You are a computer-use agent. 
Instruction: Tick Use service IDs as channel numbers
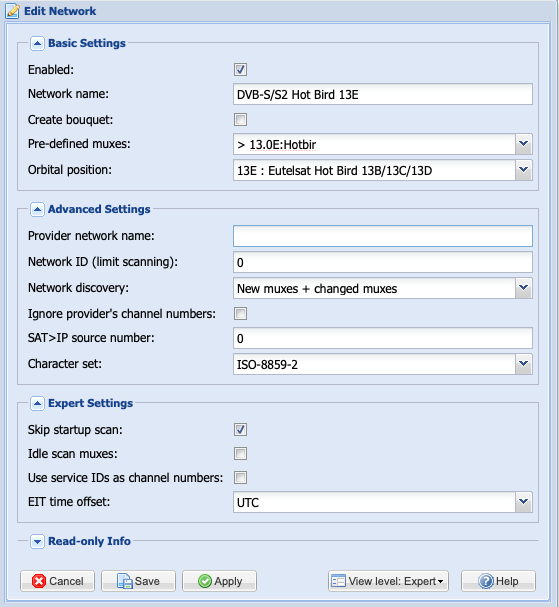pos(240,478)
